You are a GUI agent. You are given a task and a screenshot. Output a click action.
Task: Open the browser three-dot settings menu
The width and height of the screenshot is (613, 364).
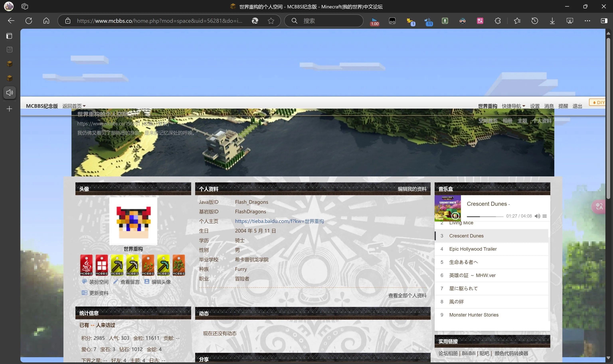(x=587, y=21)
